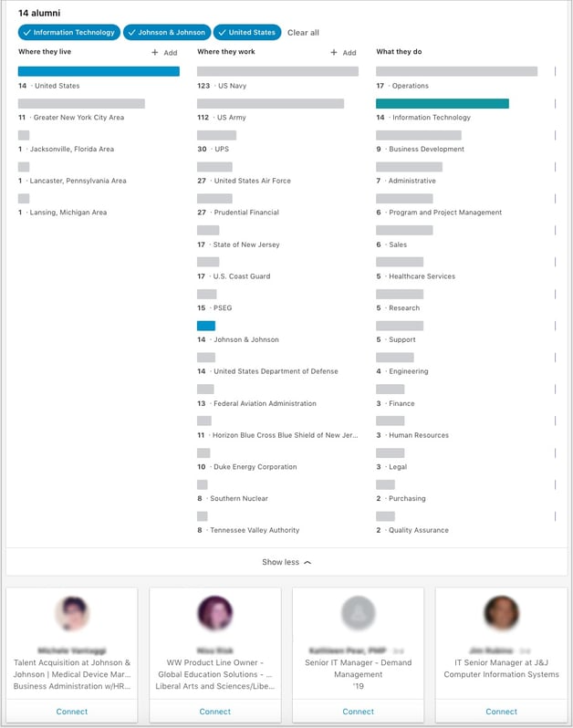This screenshot has height=728, width=573.
Task: Select the Greater New York City Area bar
Action: (81, 104)
